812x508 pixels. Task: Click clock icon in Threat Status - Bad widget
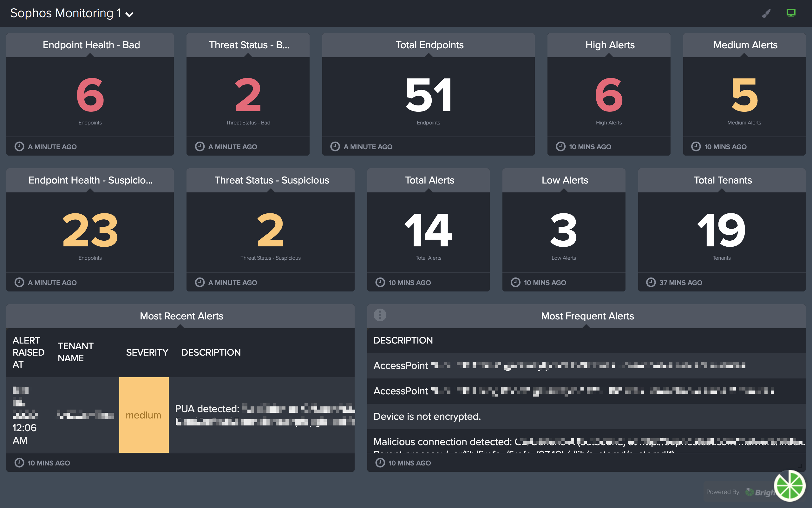tap(200, 146)
